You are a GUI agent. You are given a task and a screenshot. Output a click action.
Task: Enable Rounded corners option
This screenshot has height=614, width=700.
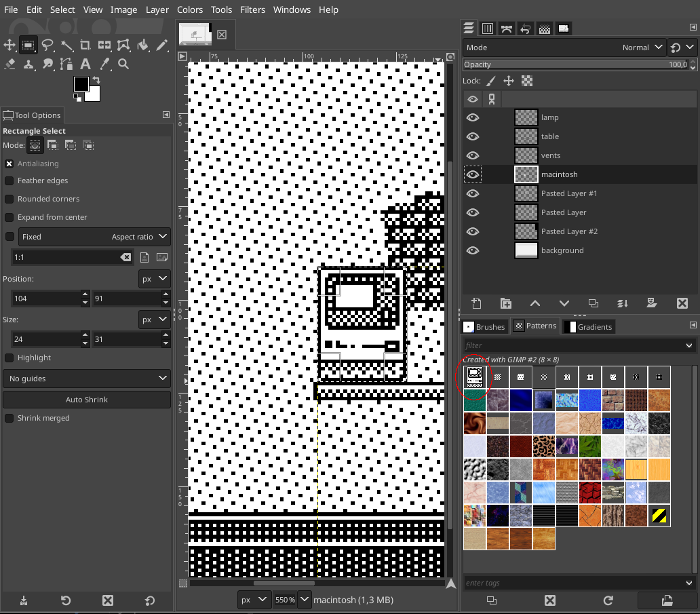point(9,199)
